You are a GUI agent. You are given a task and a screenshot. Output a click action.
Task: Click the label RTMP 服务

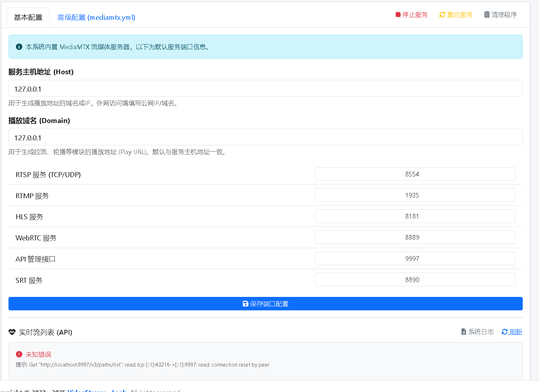(32, 196)
